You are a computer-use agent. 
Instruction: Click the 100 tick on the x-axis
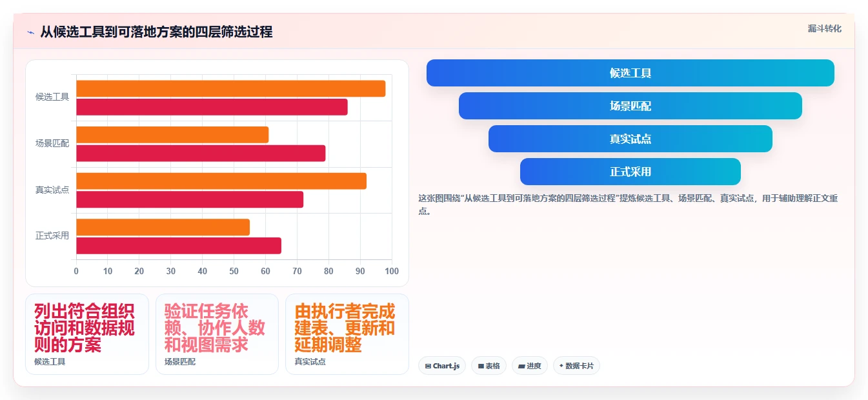pos(392,271)
